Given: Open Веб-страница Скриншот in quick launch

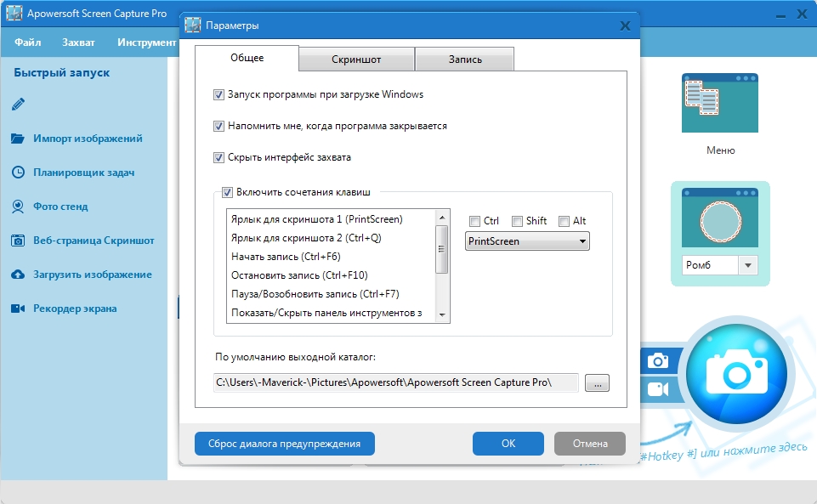Looking at the screenshot, I should coord(94,241).
